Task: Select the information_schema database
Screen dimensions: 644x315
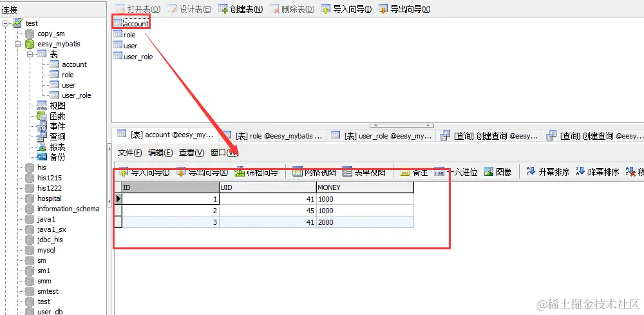Action: click(62, 209)
